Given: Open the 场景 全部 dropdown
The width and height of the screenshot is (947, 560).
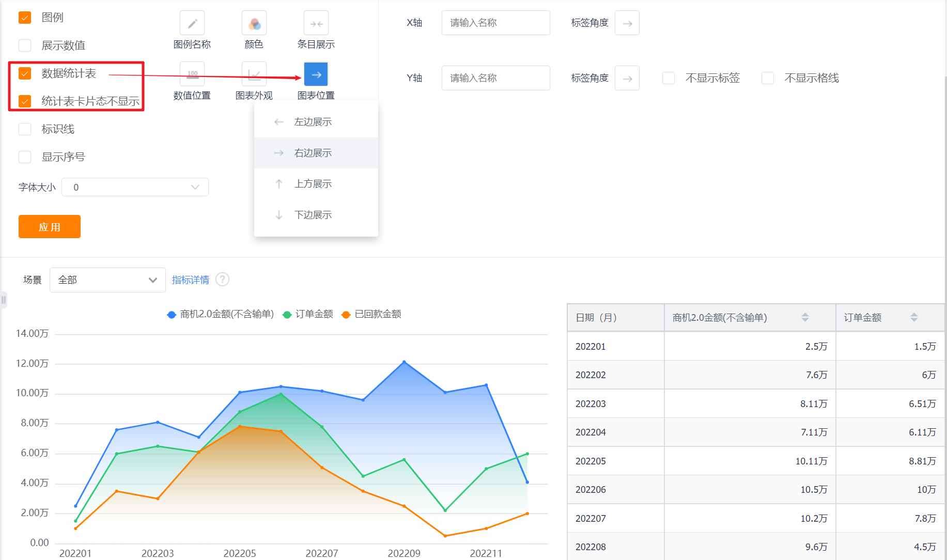Looking at the screenshot, I should pyautogui.click(x=107, y=280).
